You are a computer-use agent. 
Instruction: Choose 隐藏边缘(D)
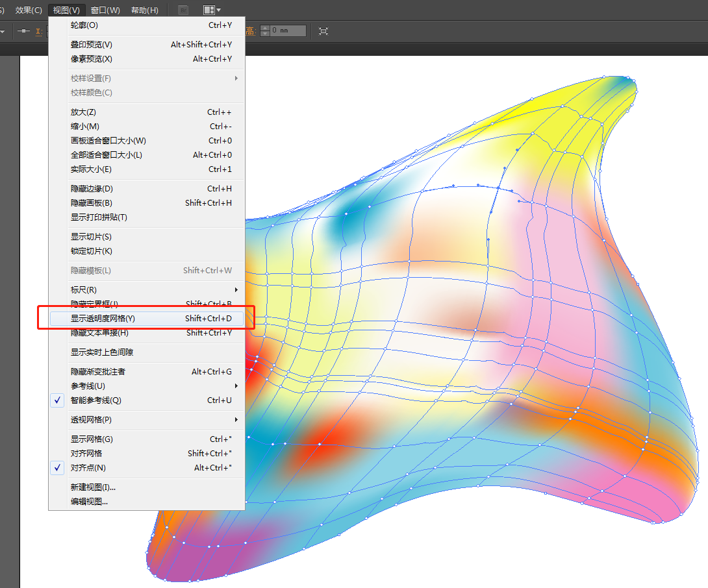pyautogui.click(x=147, y=189)
